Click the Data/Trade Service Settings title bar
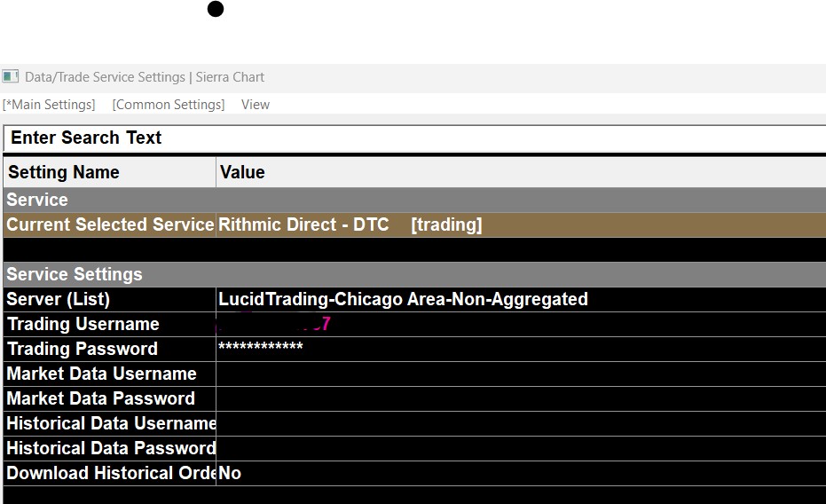The height and width of the screenshot is (504, 826). pyautogui.click(x=413, y=77)
